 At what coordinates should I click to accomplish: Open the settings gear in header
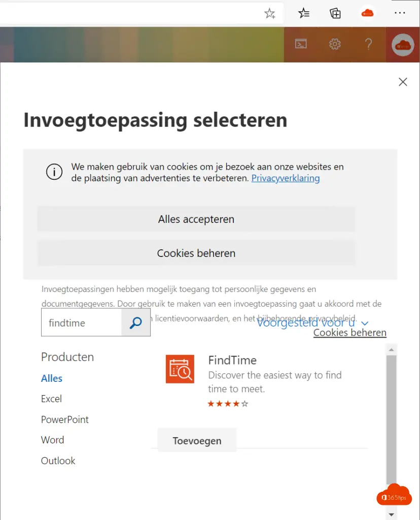(x=335, y=44)
